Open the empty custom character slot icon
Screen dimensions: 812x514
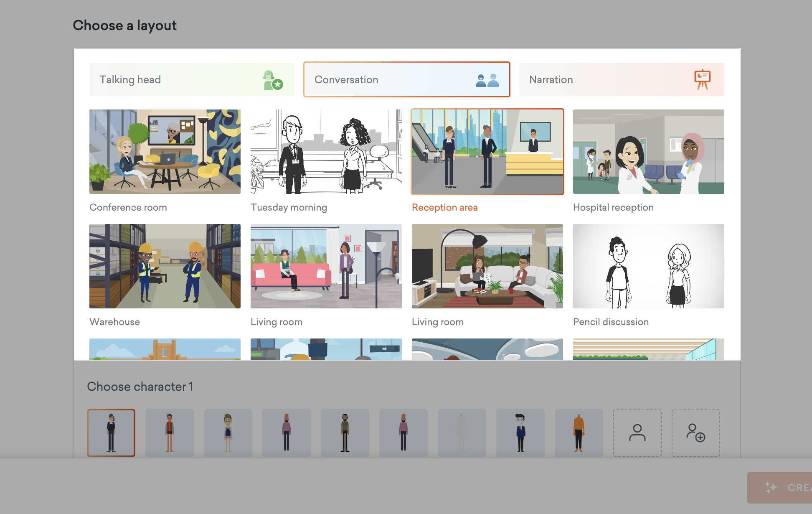[x=637, y=433]
